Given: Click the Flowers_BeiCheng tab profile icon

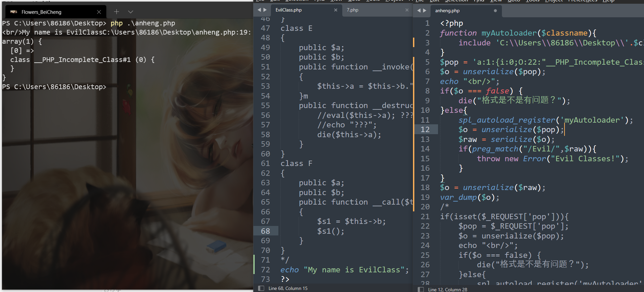Looking at the screenshot, I should 14,12.
